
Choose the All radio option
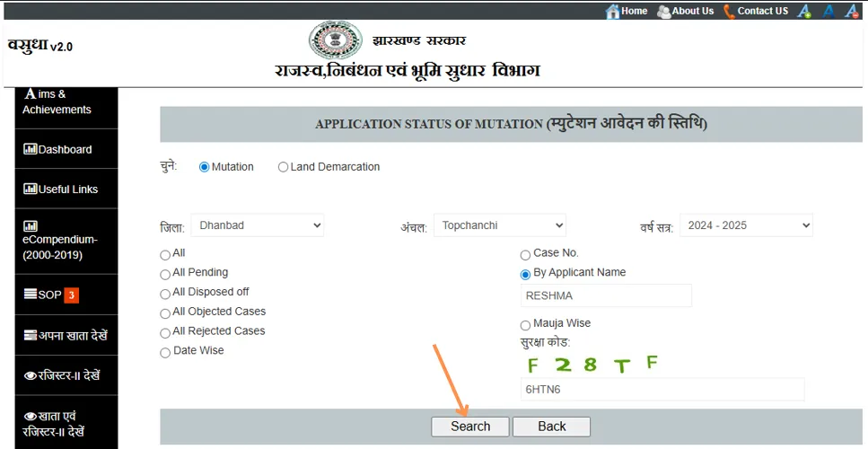pyautogui.click(x=165, y=255)
